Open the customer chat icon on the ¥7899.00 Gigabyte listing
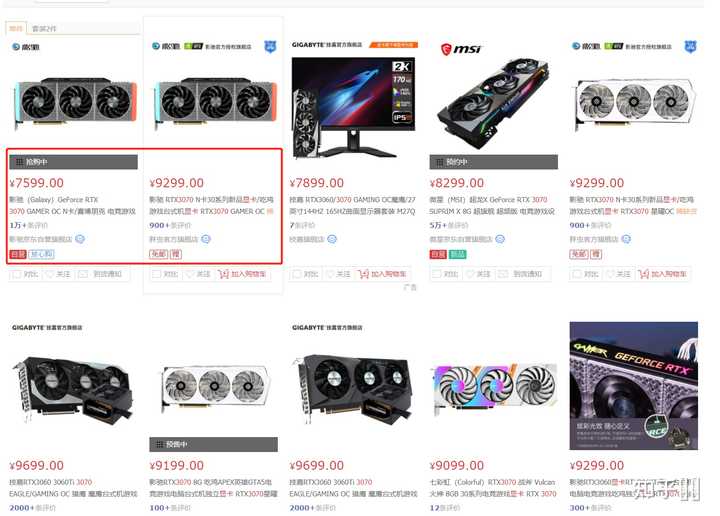The width and height of the screenshot is (720, 516). point(332,239)
